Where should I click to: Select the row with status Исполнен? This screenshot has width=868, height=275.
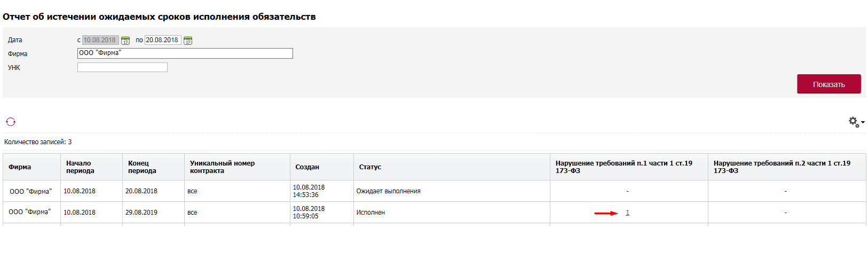(435, 213)
